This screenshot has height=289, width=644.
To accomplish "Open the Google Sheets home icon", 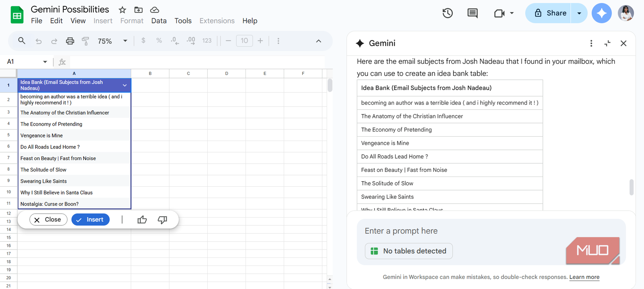I will click(17, 15).
